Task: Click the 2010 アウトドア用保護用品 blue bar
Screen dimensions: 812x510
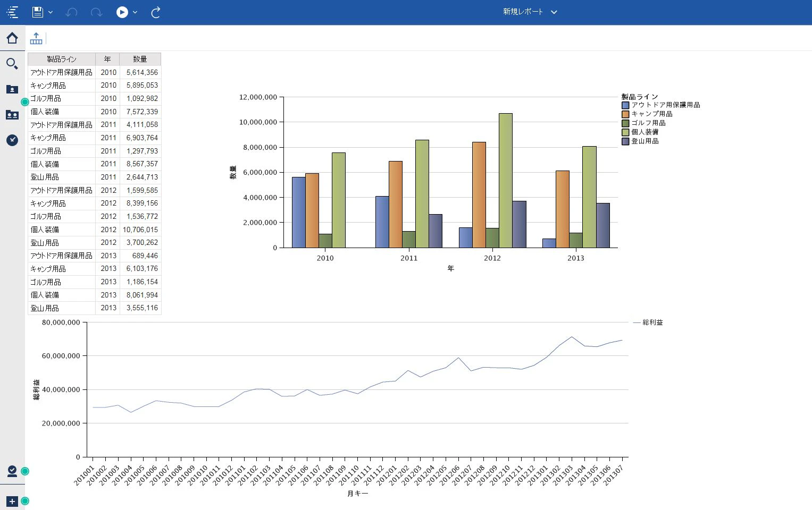Action: click(x=298, y=212)
